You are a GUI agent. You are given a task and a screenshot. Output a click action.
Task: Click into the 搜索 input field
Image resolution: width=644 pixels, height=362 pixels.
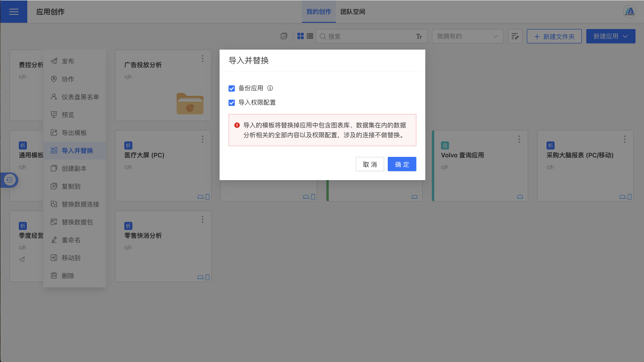[369, 36]
